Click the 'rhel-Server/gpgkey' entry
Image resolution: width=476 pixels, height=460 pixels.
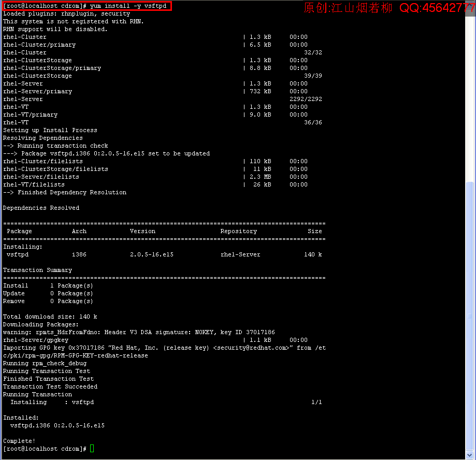(36, 340)
